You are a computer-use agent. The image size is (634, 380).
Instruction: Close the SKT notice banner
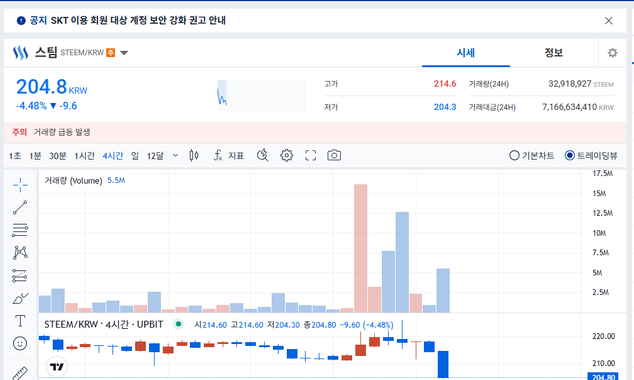pos(608,21)
